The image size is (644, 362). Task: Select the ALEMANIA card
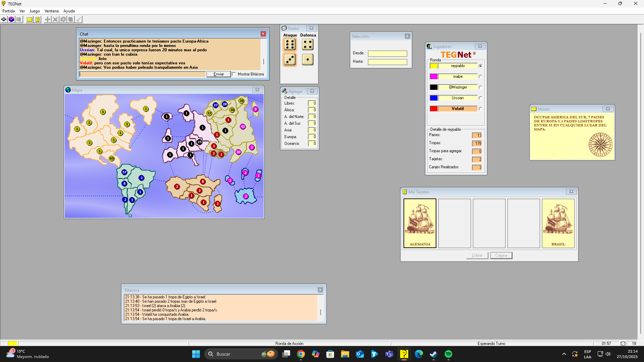[420, 223]
